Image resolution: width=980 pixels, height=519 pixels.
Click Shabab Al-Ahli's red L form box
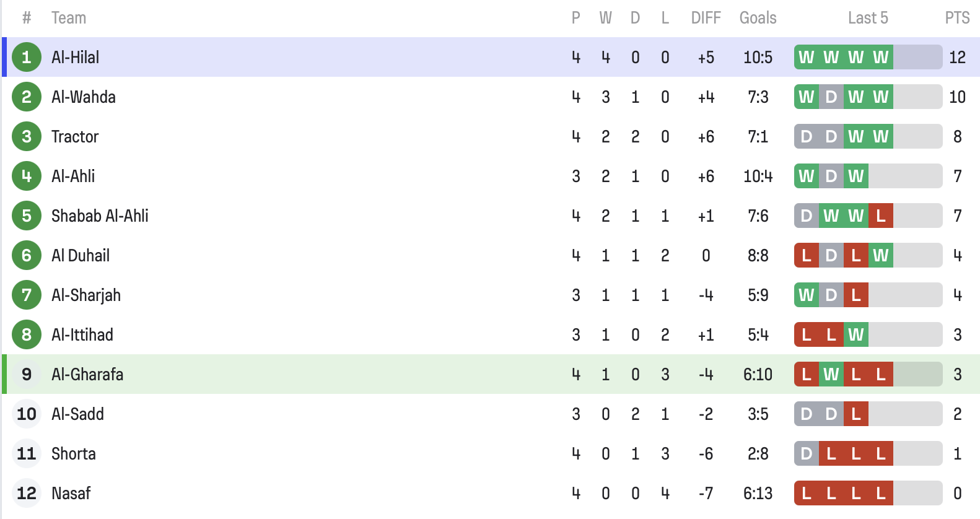pos(881,216)
